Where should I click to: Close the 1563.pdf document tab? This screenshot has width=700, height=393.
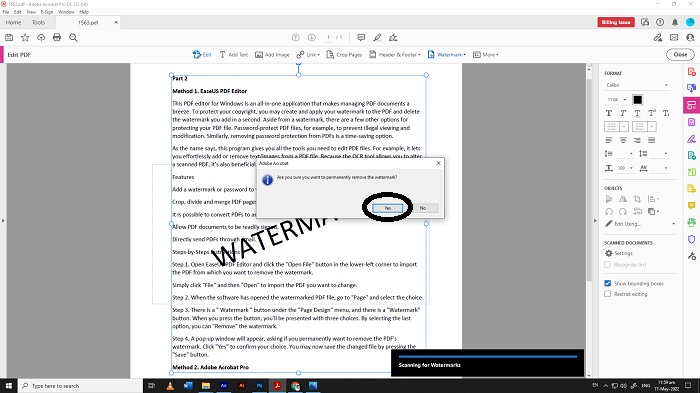click(116, 22)
